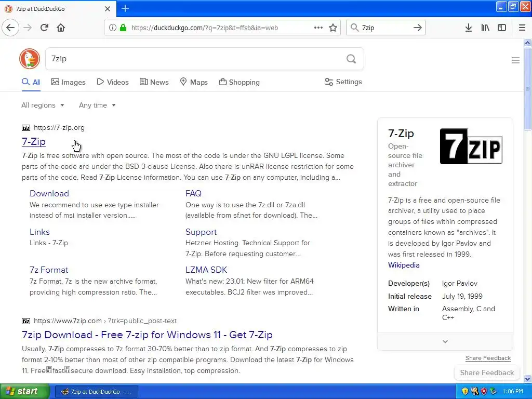This screenshot has width=532, height=399.
Task: Click the DuckDuckGo duck logo
Action: pos(30,59)
